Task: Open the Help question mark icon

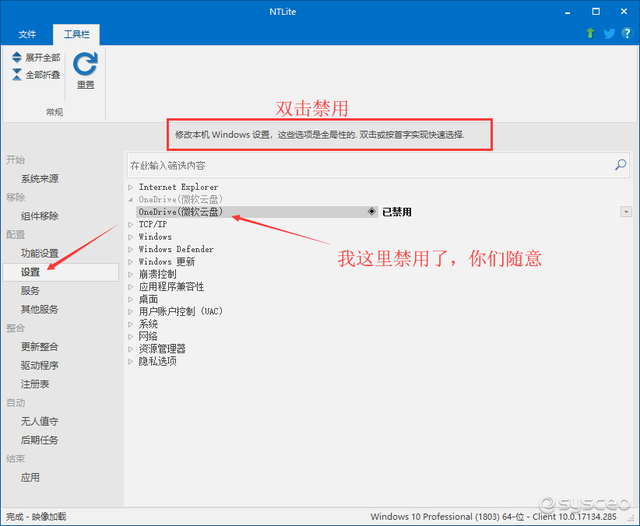Action: coord(627,33)
